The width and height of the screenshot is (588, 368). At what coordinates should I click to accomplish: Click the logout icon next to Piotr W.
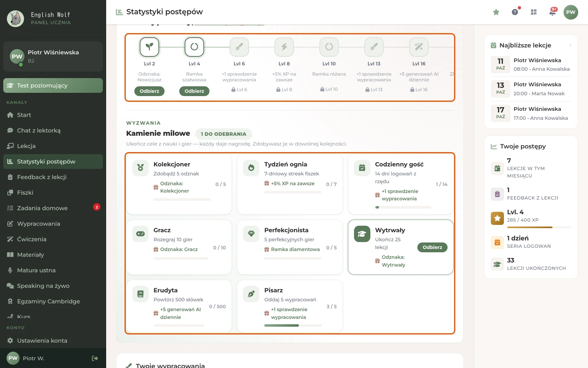(x=95, y=358)
